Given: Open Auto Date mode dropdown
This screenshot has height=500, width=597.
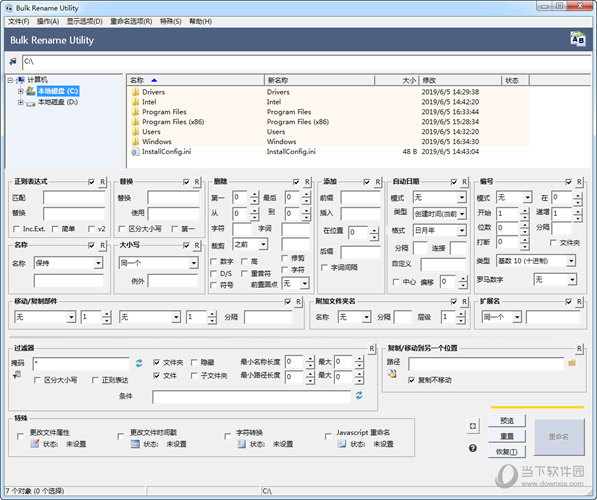Looking at the screenshot, I should (440, 197).
